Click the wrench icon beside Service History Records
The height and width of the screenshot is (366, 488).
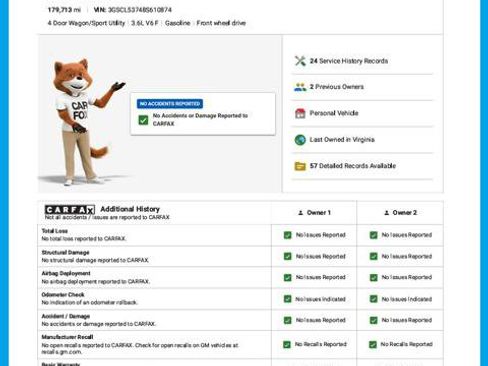coord(300,61)
